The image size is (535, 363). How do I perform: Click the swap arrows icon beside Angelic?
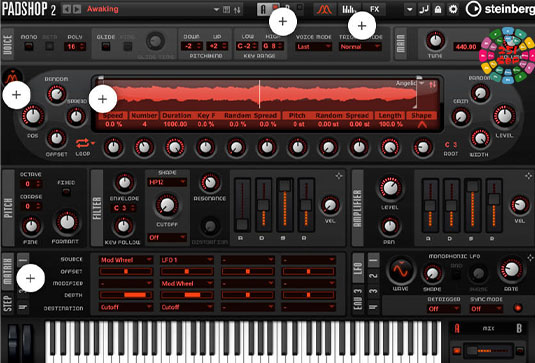tap(433, 84)
